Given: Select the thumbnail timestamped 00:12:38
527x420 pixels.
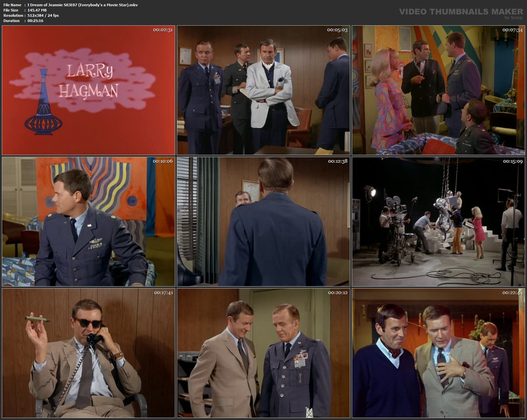Looking at the screenshot, I should [x=264, y=222].
